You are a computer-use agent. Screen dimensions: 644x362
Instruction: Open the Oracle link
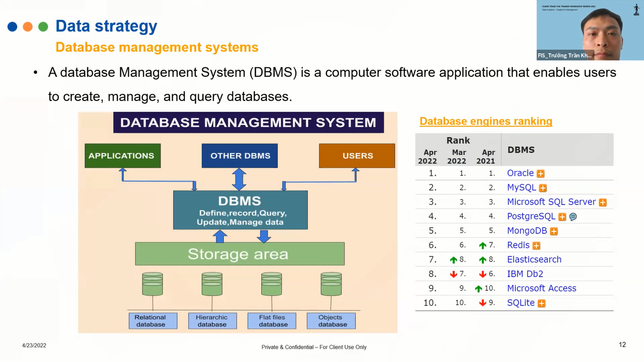click(x=520, y=173)
